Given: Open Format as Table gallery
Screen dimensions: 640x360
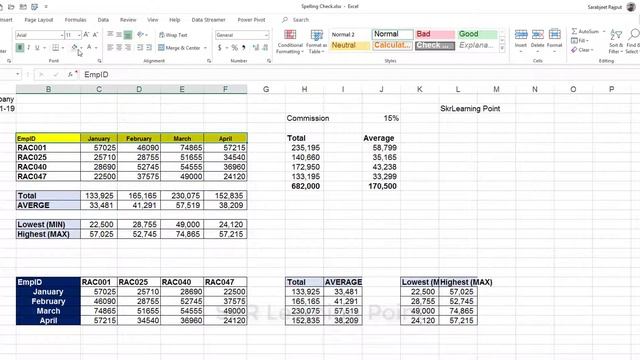Looking at the screenshot, I should [316, 42].
